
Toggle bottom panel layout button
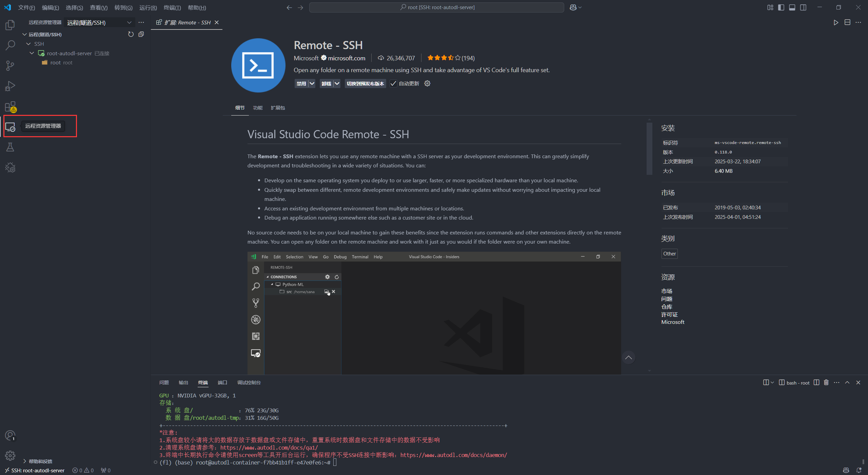[792, 7]
